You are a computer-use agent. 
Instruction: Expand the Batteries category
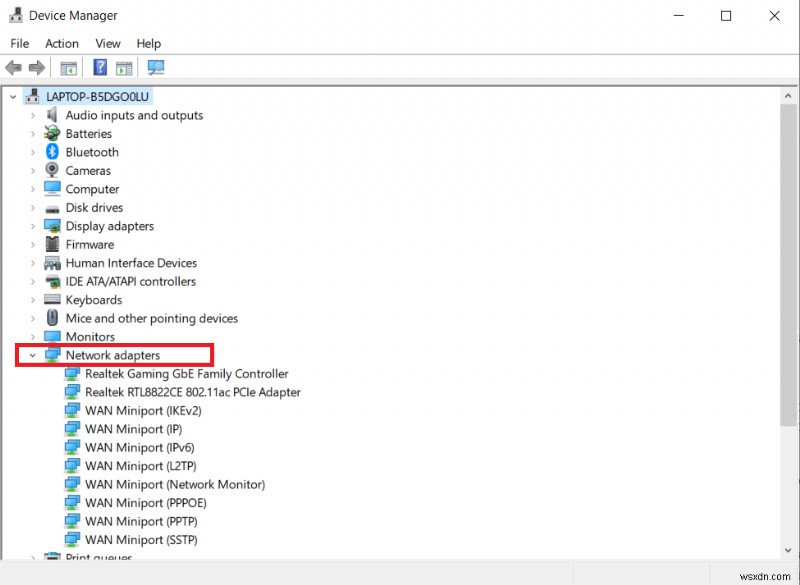point(31,133)
